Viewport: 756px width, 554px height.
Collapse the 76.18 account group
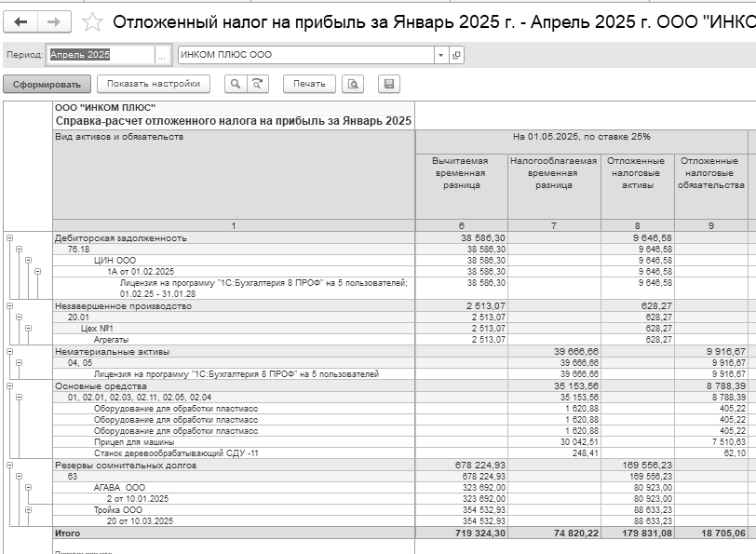[19, 250]
